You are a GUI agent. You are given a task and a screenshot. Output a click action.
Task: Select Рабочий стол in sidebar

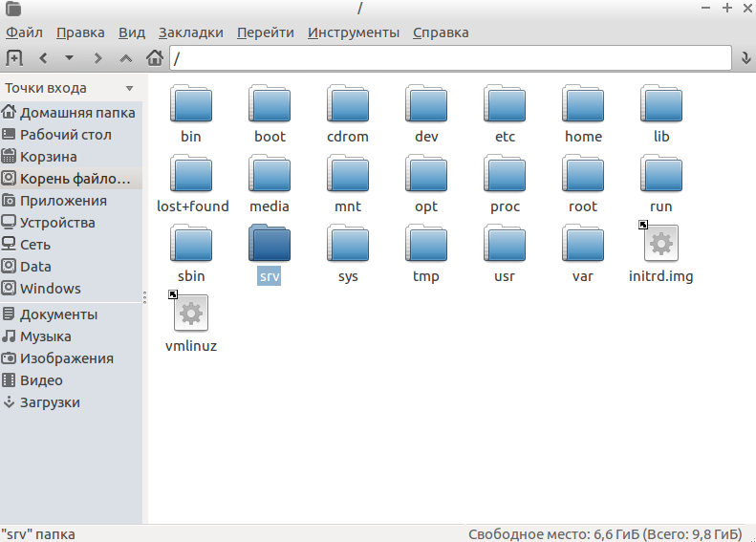click(71, 135)
